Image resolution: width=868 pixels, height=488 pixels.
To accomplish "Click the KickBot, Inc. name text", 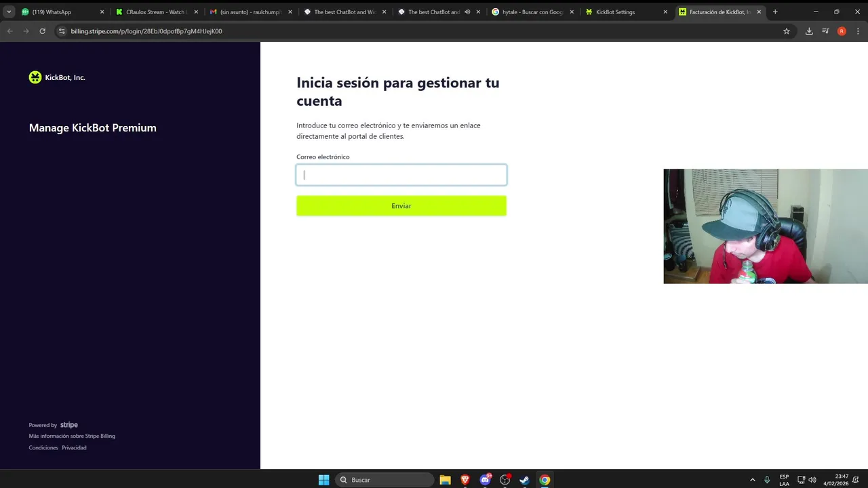I will 65,77.
